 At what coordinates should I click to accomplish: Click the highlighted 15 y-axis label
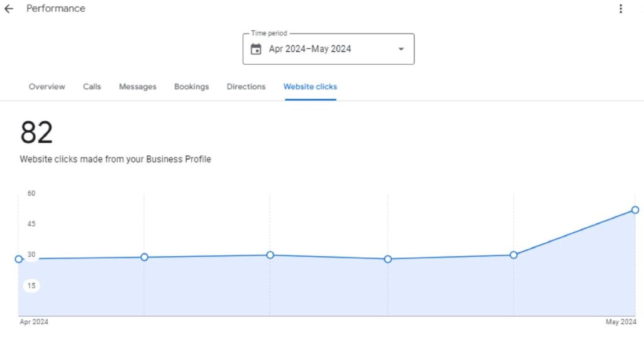pos(31,286)
